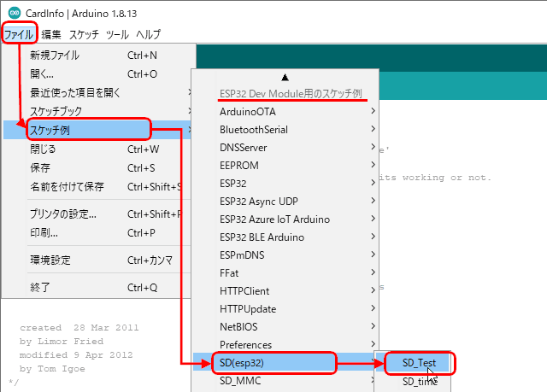Expand 最近使った項目を開く submenu

97,93
